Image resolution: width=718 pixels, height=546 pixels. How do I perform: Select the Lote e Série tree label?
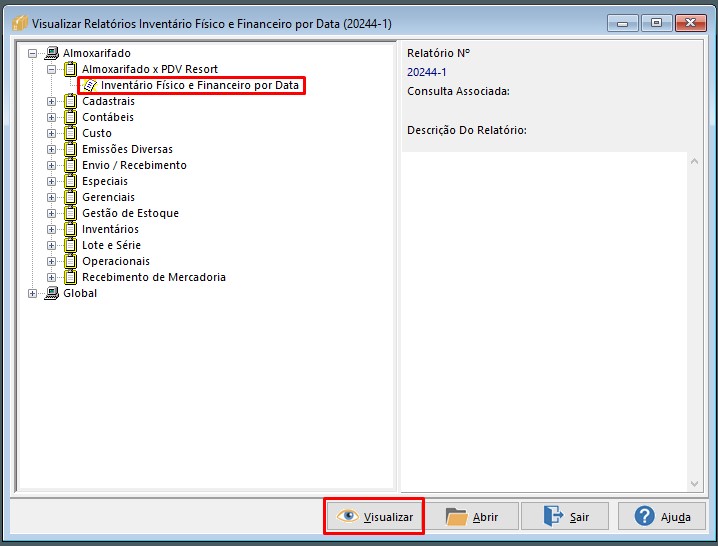[x=111, y=246]
